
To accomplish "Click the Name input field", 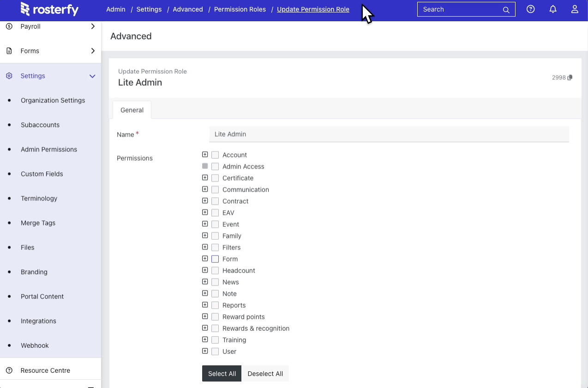I will [389, 134].
